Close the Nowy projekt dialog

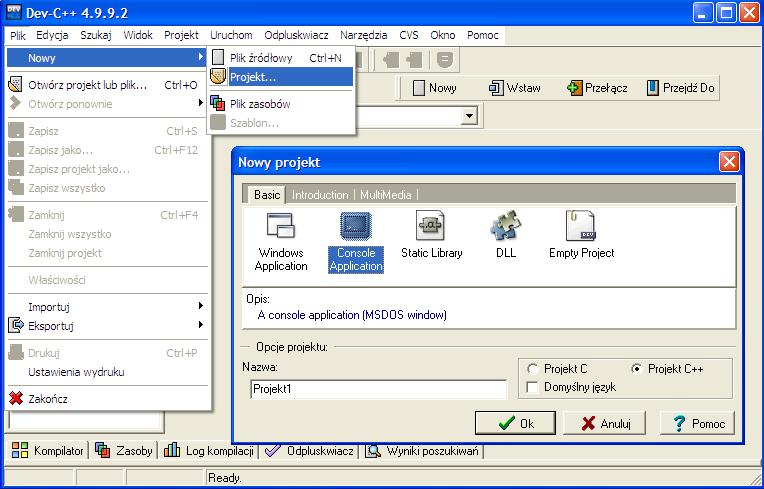click(729, 162)
